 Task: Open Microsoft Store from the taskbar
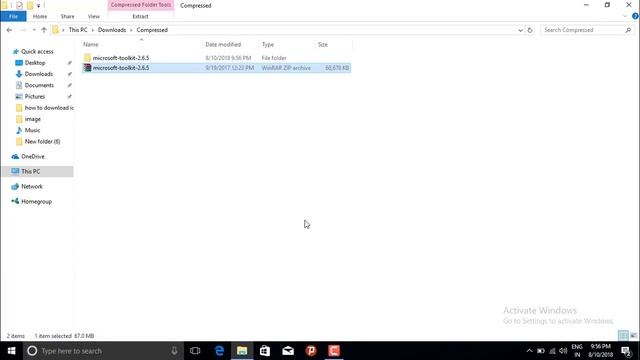click(265, 351)
